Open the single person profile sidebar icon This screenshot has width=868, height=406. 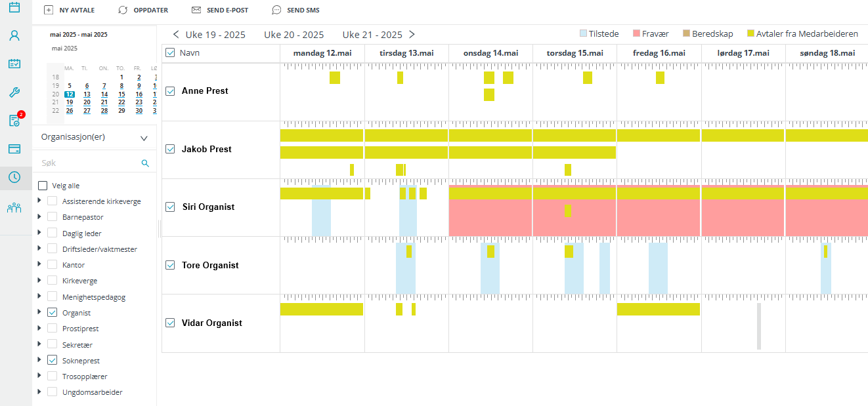(14, 35)
